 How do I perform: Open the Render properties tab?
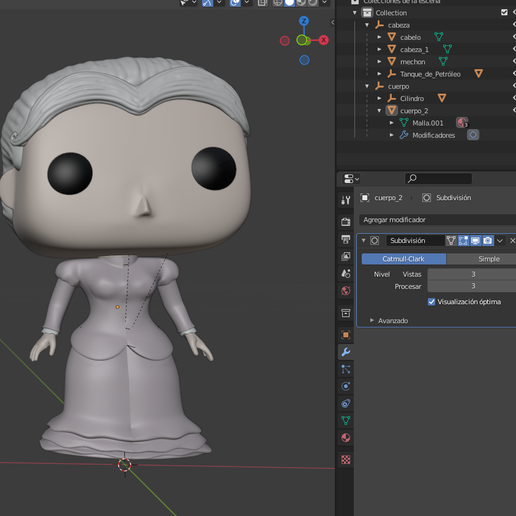pos(346,221)
